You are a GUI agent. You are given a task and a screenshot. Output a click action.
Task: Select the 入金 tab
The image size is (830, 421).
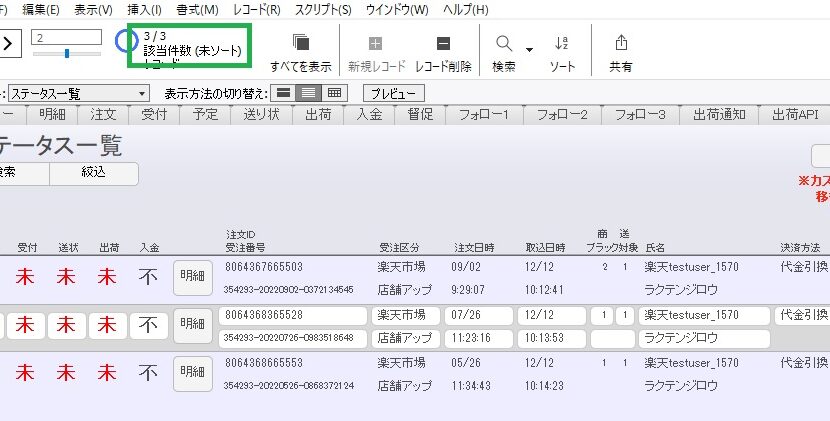pyautogui.click(x=369, y=114)
